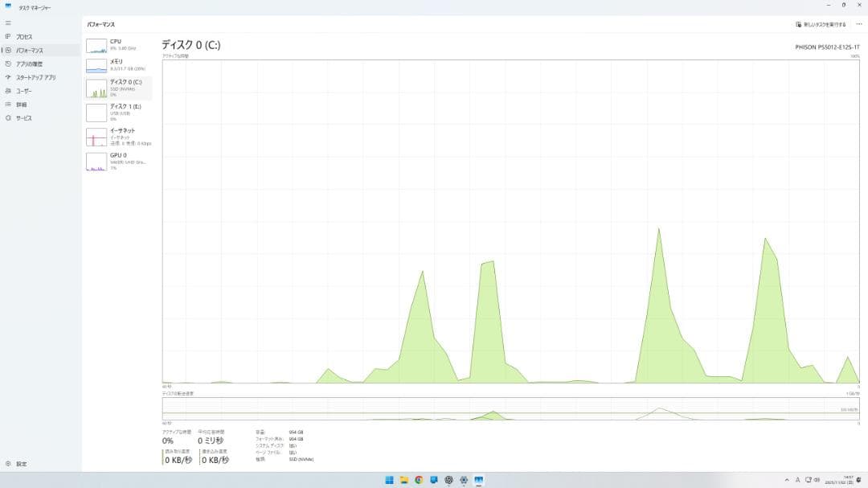Open the サービス (Services) page
Image resolution: width=868 pixels, height=488 pixels.
24,118
